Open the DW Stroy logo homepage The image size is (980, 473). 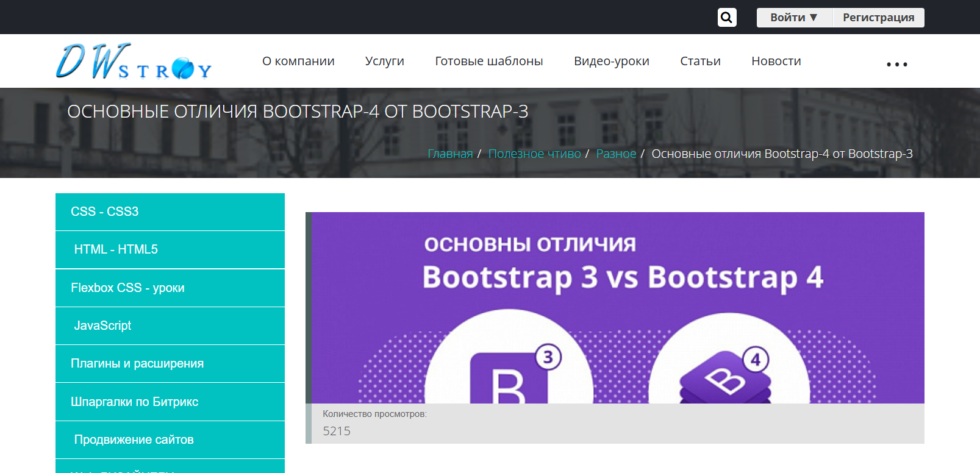(x=134, y=61)
